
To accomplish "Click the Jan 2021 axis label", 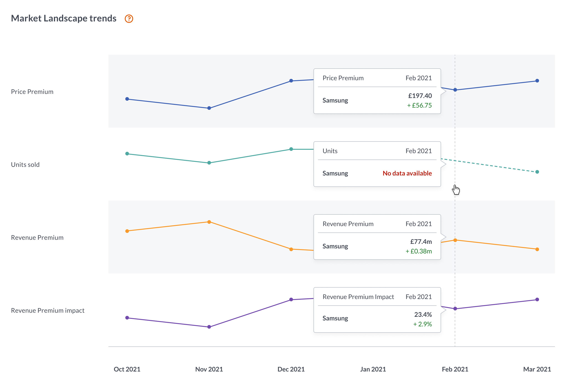I will coord(373,369).
